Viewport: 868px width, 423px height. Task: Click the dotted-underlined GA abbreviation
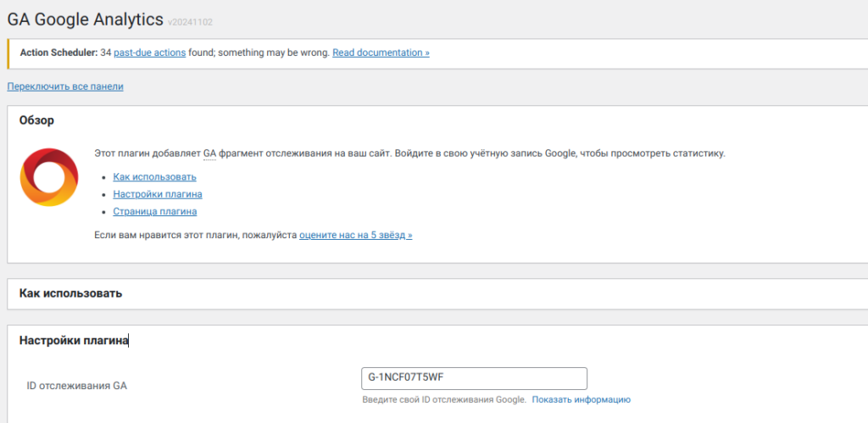coord(209,154)
